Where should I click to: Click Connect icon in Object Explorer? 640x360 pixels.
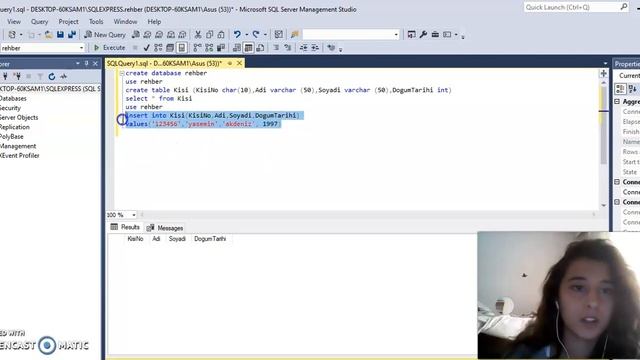(x=5, y=76)
